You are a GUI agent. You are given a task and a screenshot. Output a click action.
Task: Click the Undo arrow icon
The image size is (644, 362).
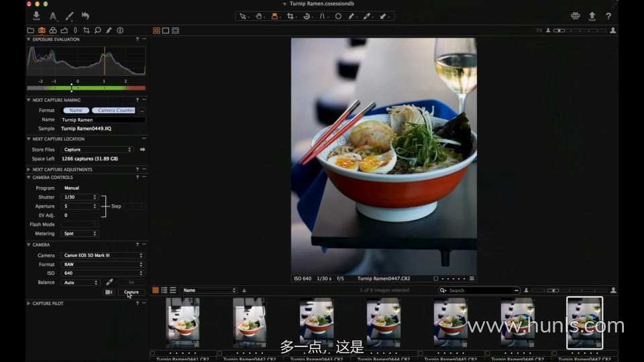tap(85, 16)
